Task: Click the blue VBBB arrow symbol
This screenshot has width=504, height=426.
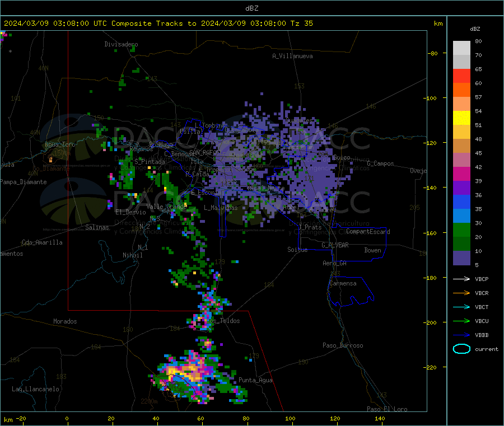Action: pos(461,335)
